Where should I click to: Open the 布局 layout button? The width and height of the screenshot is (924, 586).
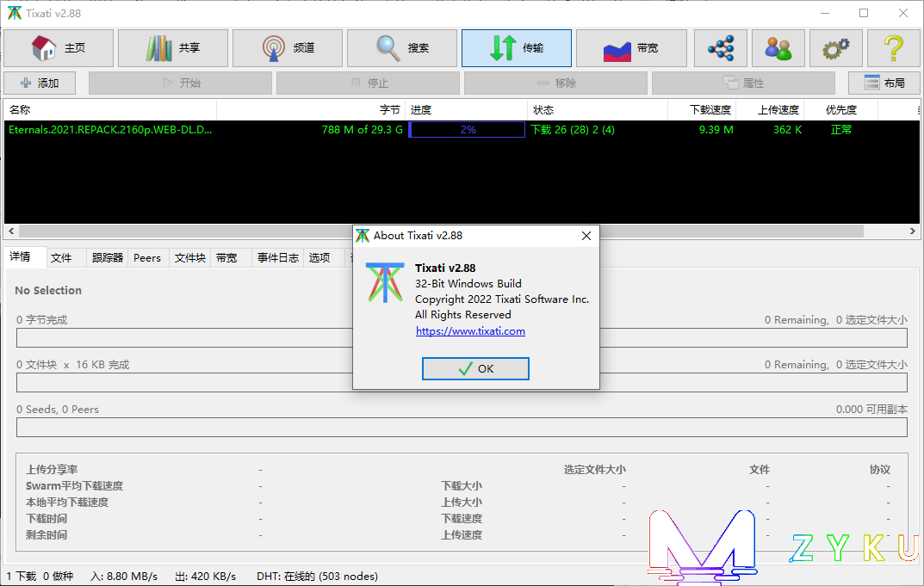pyautogui.click(x=884, y=83)
